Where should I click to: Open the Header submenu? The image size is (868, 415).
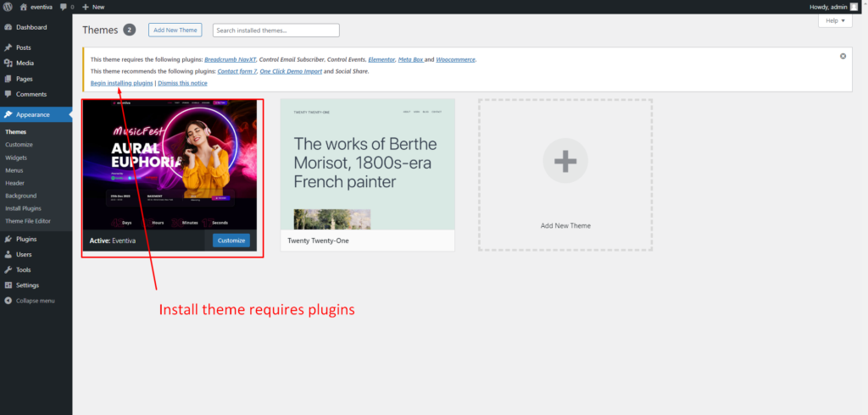15,183
